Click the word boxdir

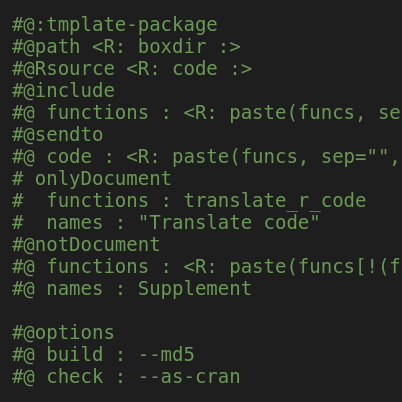pyautogui.click(x=172, y=47)
